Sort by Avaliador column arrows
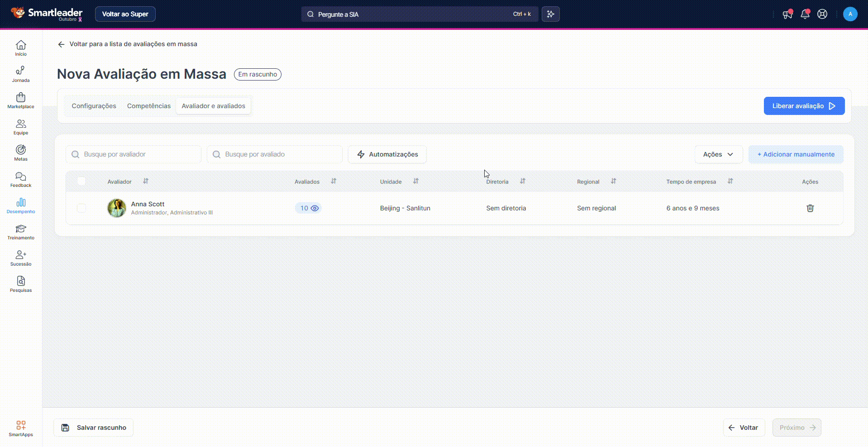868x447 pixels. coord(146,181)
